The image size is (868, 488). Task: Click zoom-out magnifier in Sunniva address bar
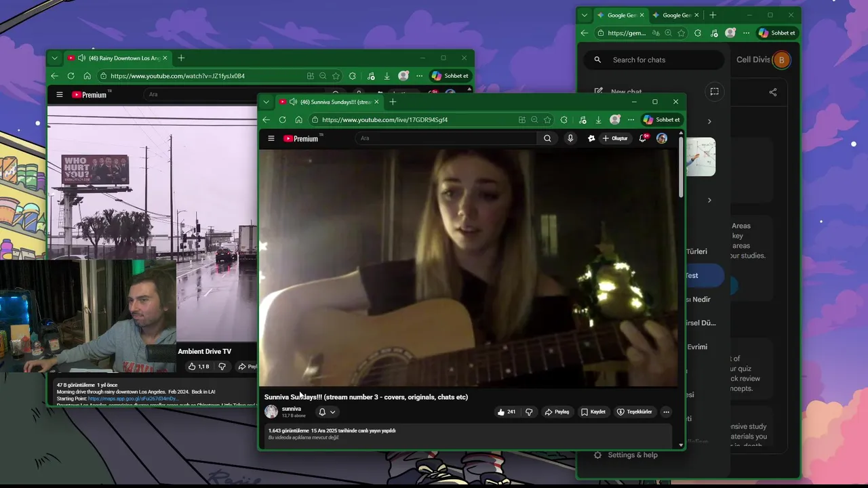pyautogui.click(x=534, y=120)
